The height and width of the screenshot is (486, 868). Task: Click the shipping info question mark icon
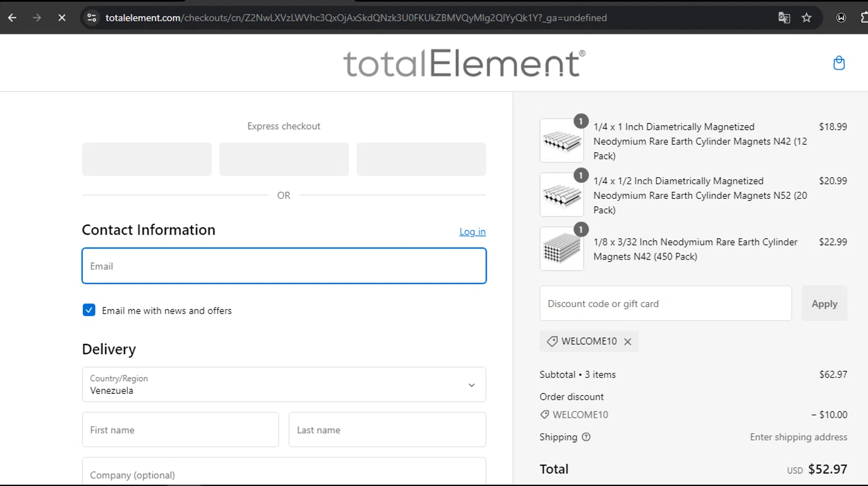(x=586, y=437)
